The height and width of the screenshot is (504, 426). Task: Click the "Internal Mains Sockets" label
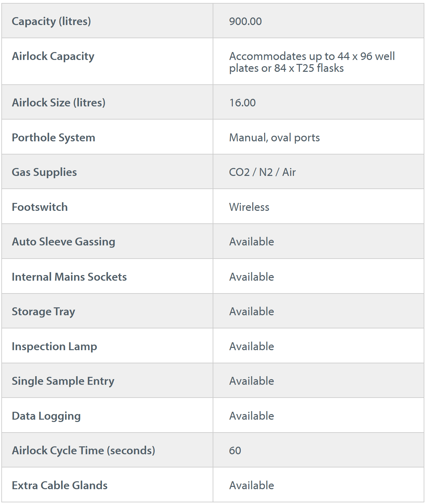coord(69,277)
